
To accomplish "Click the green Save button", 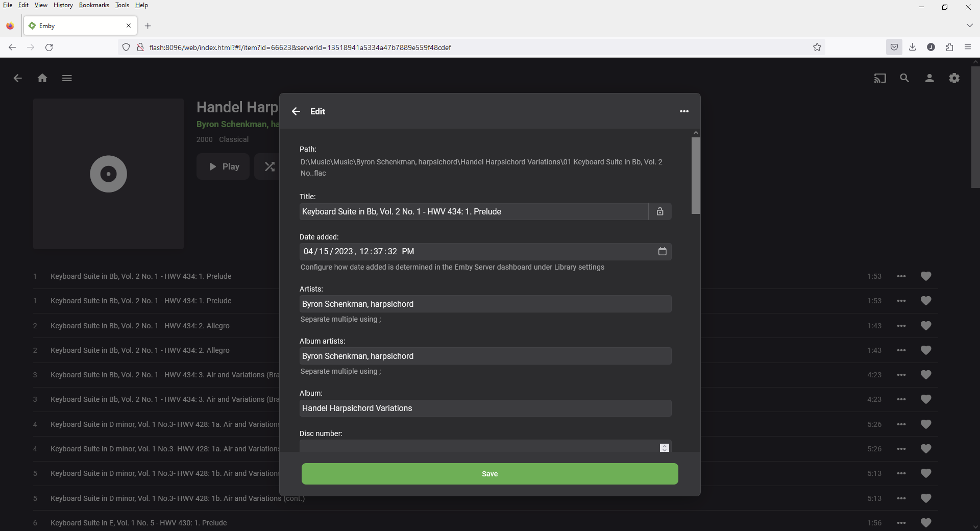I will click(489, 474).
